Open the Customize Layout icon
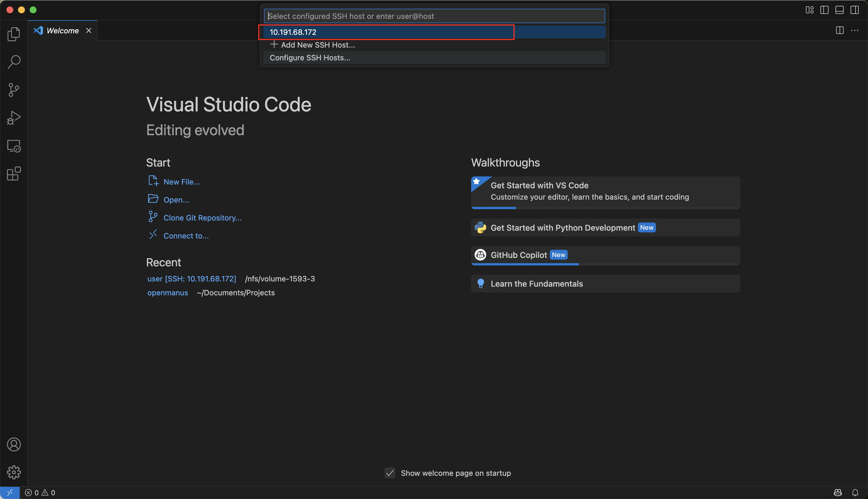868x499 pixels. click(809, 10)
